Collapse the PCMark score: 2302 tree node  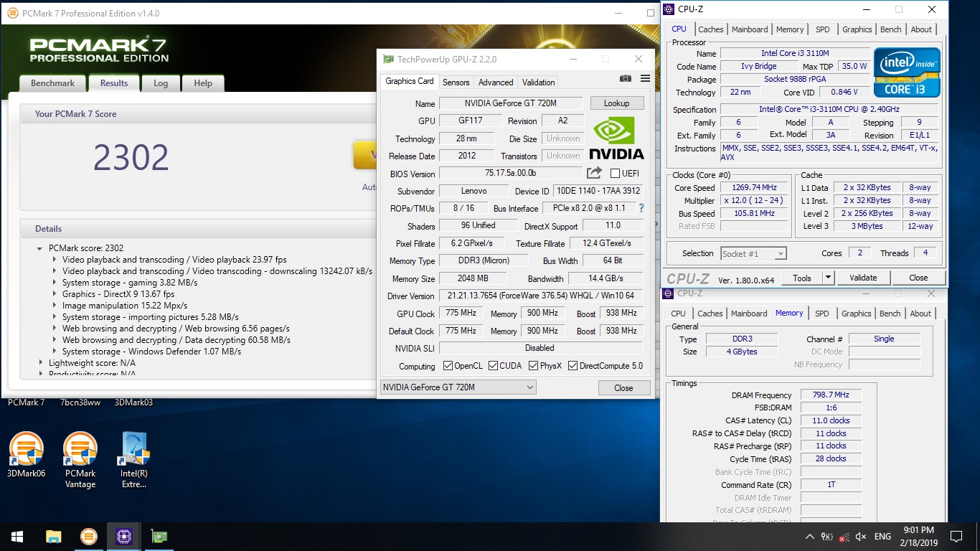pos(40,248)
